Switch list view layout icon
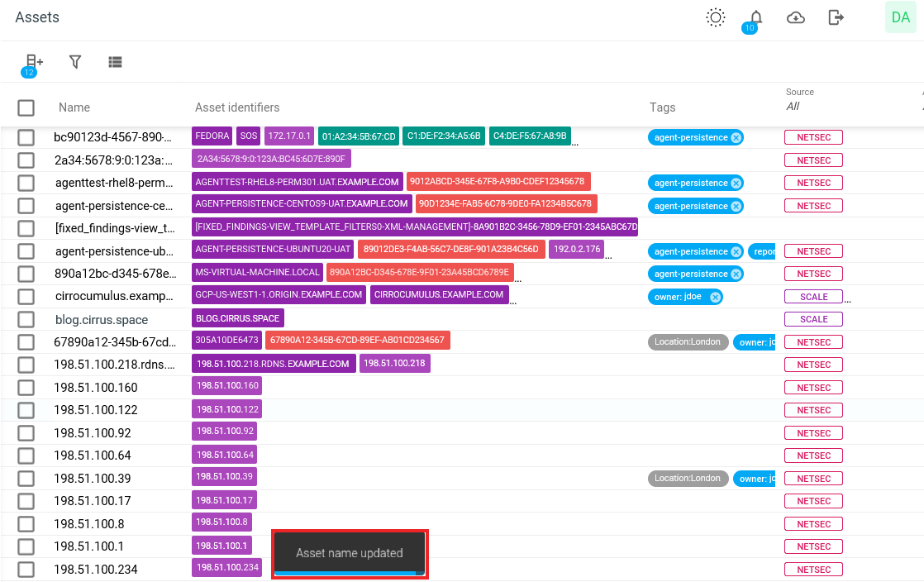Screen dimensions: 924x582 click(115, 62)
